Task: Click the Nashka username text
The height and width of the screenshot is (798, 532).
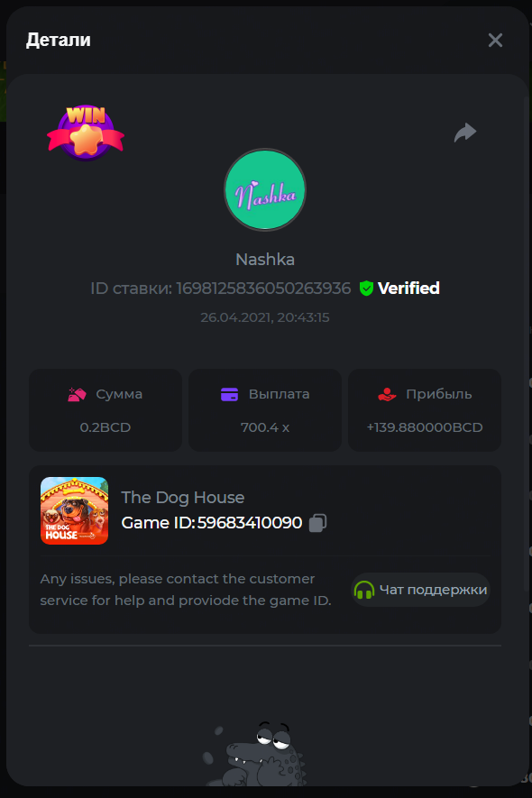Action: pos(265,260)
